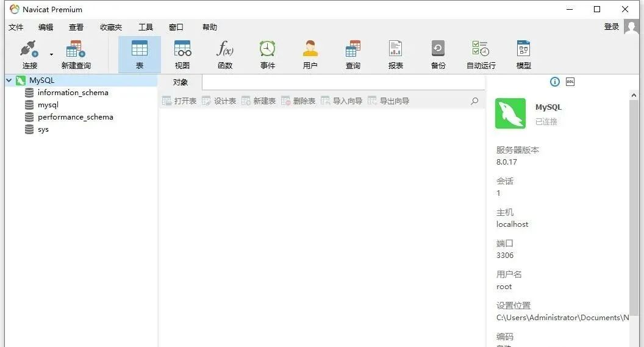644x347 pixels.
Task: Open the Edit (编辑) menu
Action: tap(46, 27)
